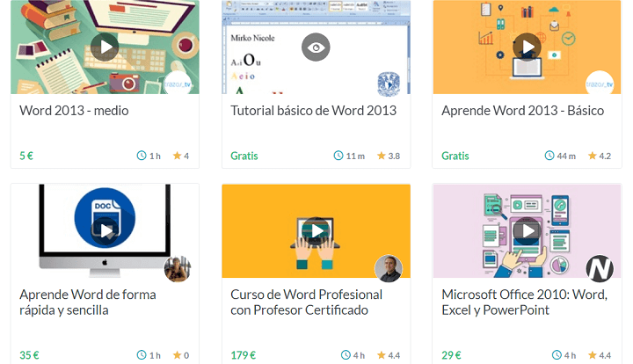
Task: Play the Word 2013 - medio course video
Action: pos(105,47)
